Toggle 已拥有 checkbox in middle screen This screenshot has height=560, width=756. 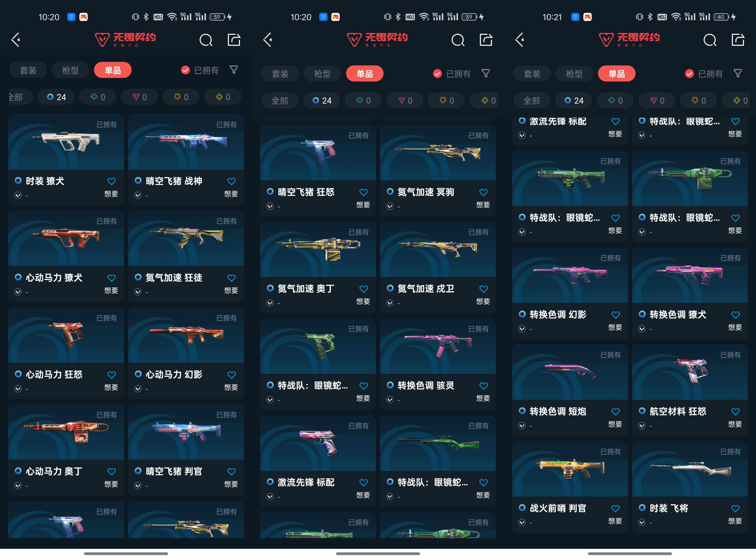pos(437,74)
